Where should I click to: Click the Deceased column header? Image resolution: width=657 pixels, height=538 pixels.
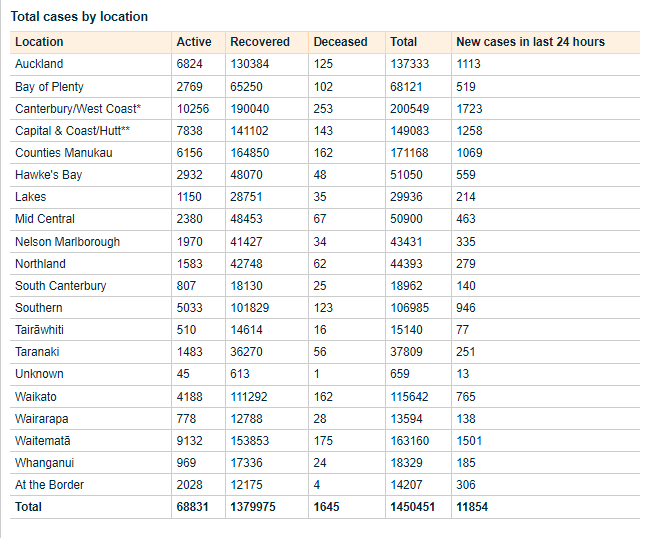click(340, 42)
